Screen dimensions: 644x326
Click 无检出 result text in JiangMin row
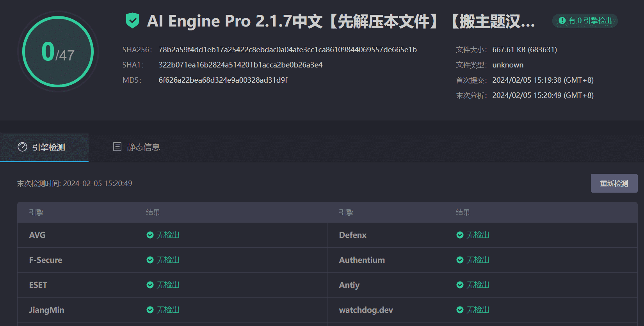tap(168, 310)
